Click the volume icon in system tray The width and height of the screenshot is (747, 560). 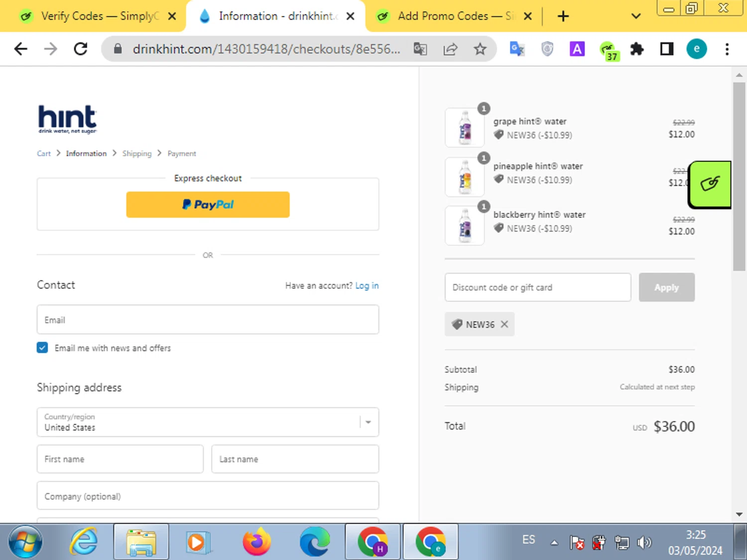pos(644,542)
